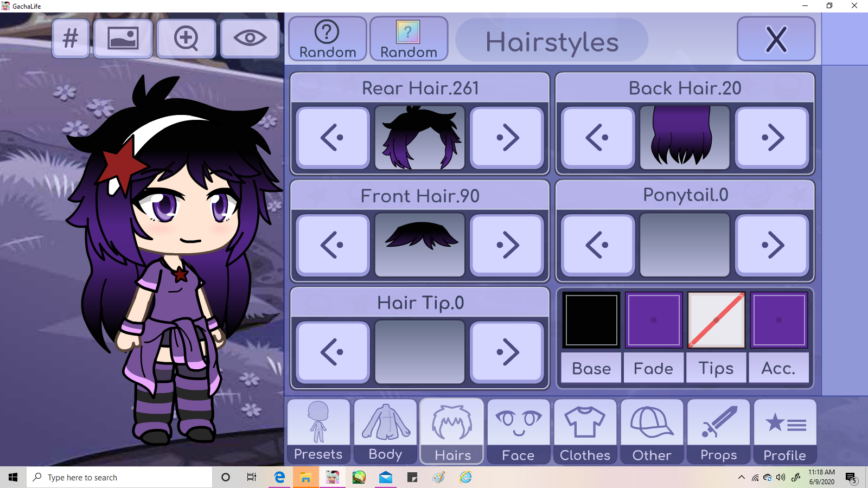Randomize hairstyle with question mark Random button
The width and height of the screenshot is (868, 488).
coord(328,39)
